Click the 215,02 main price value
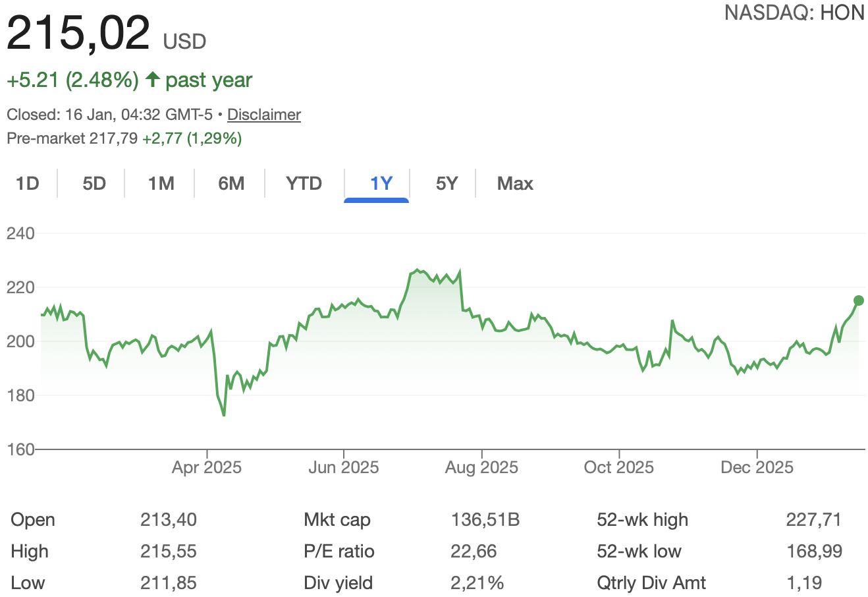 pyautogui.click(x=78, y=33)
